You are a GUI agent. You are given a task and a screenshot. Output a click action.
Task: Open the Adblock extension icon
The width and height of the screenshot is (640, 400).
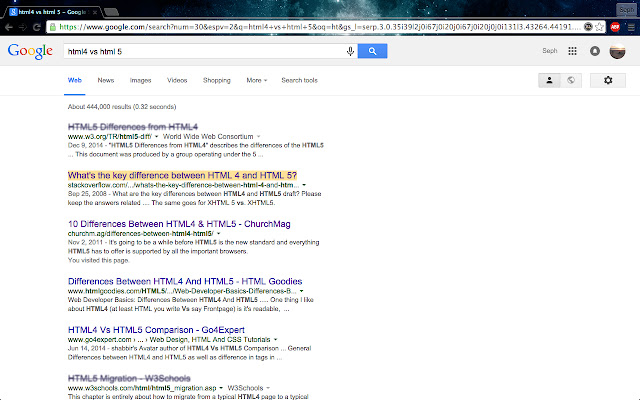coord(615,27)
